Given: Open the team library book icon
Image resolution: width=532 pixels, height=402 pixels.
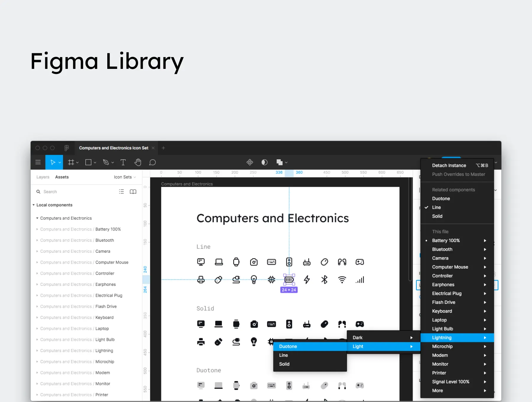Looking at the screenshot, I should [133, 192].
